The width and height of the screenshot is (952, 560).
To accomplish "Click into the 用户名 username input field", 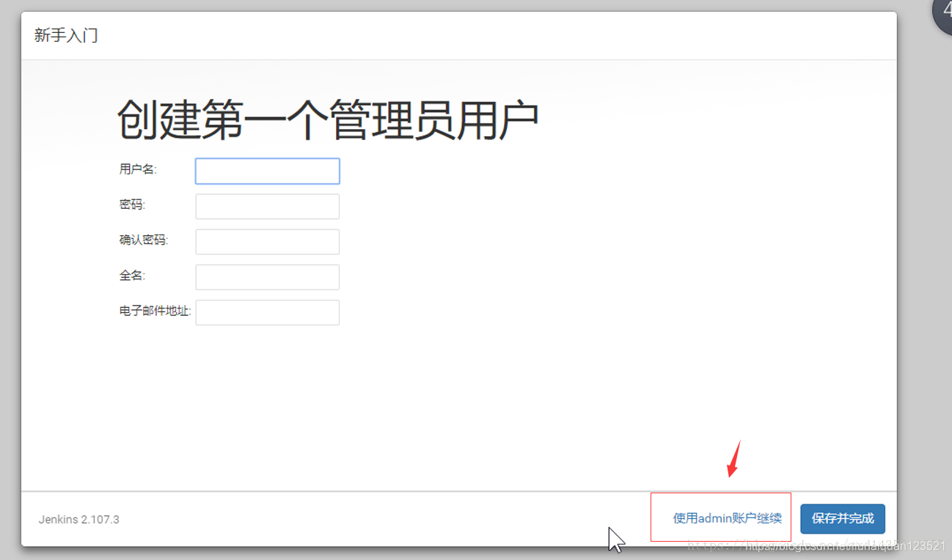I will [x=267, y=171].
